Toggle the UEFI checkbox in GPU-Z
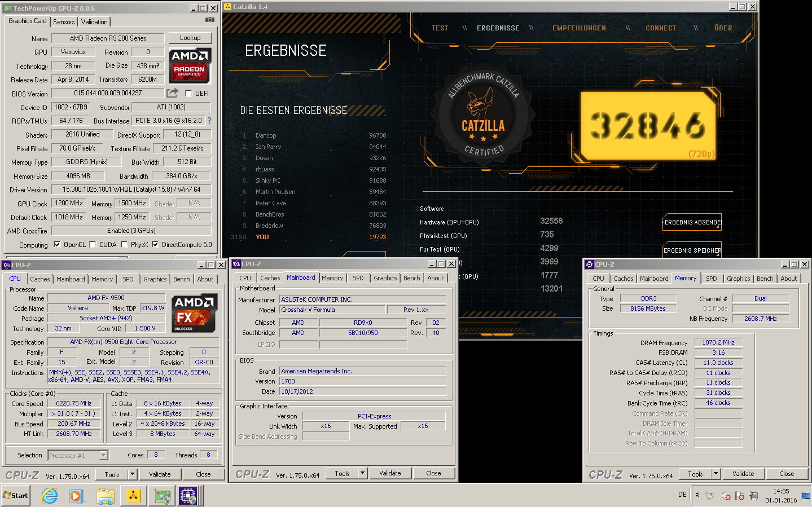This screenshot has height=507, width=812. (x=188, y=93)
